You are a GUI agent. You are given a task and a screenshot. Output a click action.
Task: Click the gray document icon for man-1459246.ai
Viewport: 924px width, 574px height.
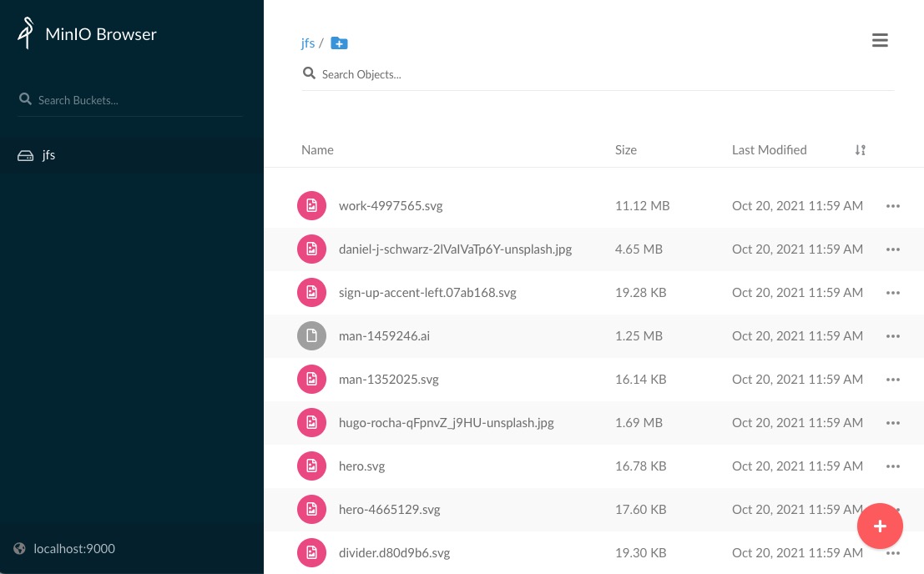coord(311,335)
